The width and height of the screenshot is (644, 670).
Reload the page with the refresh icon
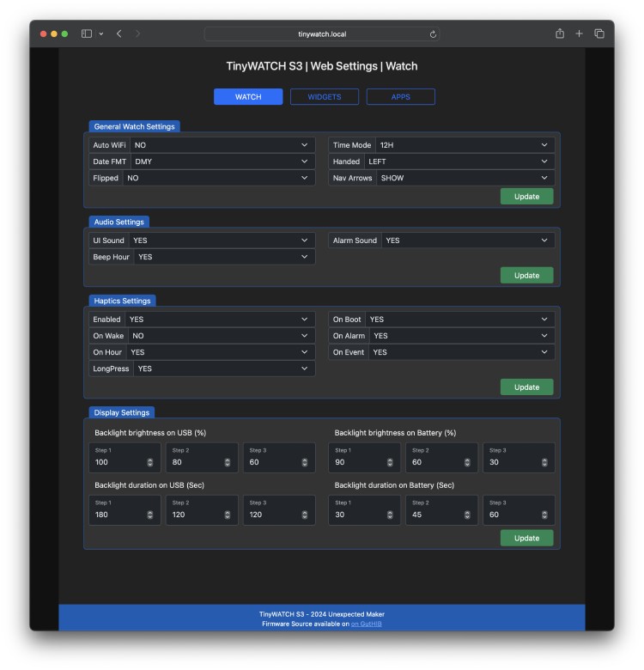[433, 34]
